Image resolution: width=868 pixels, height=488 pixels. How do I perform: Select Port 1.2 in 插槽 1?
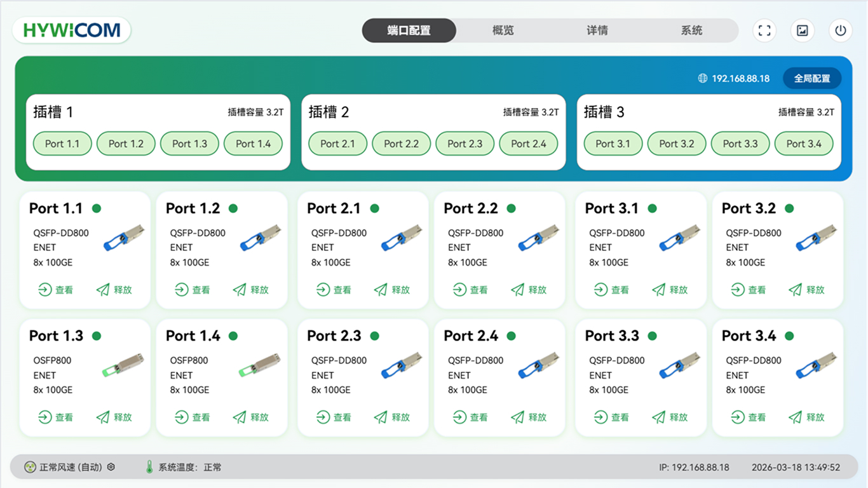point(126,144)
